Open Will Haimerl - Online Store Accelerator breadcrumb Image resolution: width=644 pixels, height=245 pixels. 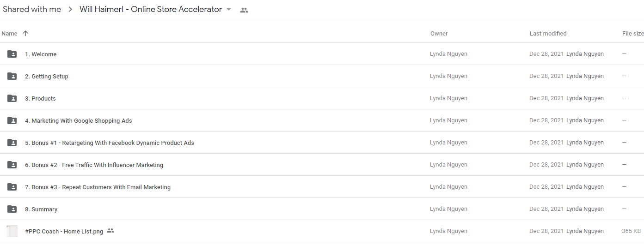point(151,10)
